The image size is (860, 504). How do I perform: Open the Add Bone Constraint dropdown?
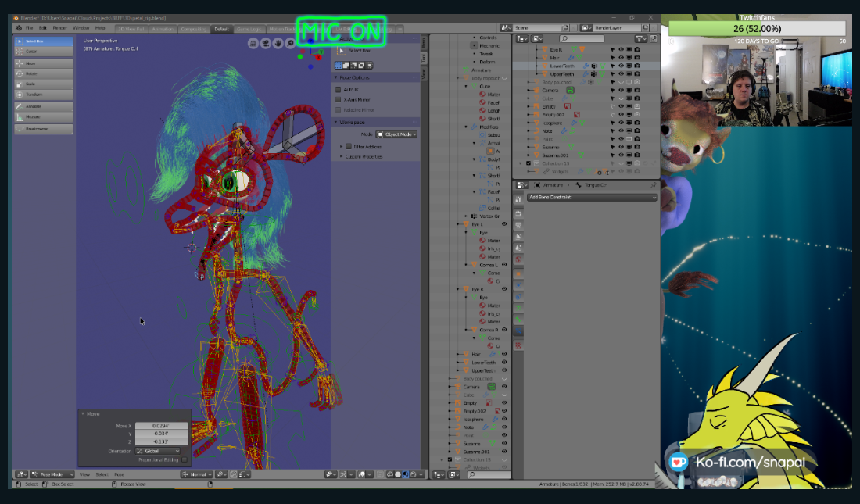coord(592,198)
